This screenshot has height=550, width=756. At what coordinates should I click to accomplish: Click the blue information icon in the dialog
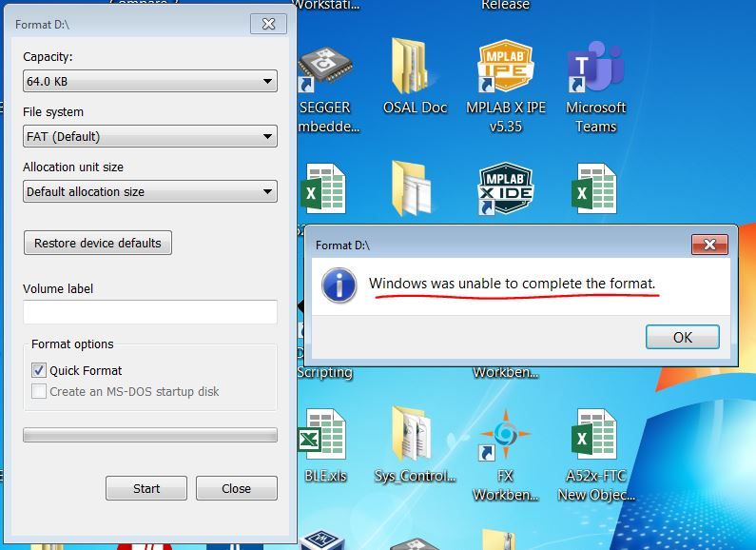[339, 285]
